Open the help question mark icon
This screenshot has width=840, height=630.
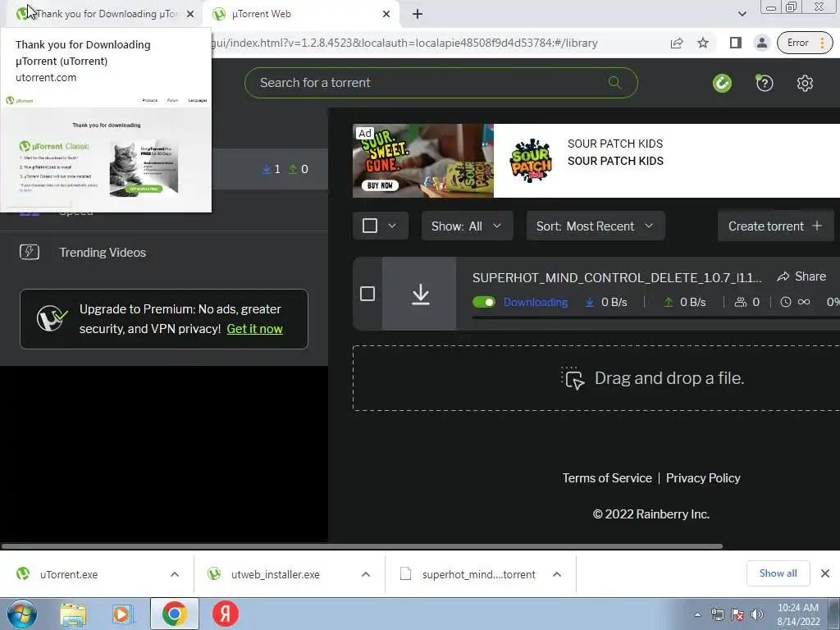(x=765, y=83)
